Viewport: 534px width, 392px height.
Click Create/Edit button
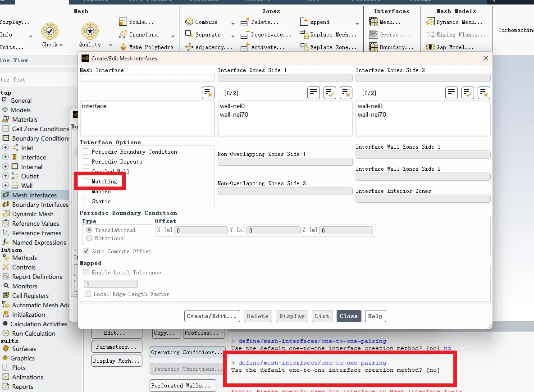[212, 316]
